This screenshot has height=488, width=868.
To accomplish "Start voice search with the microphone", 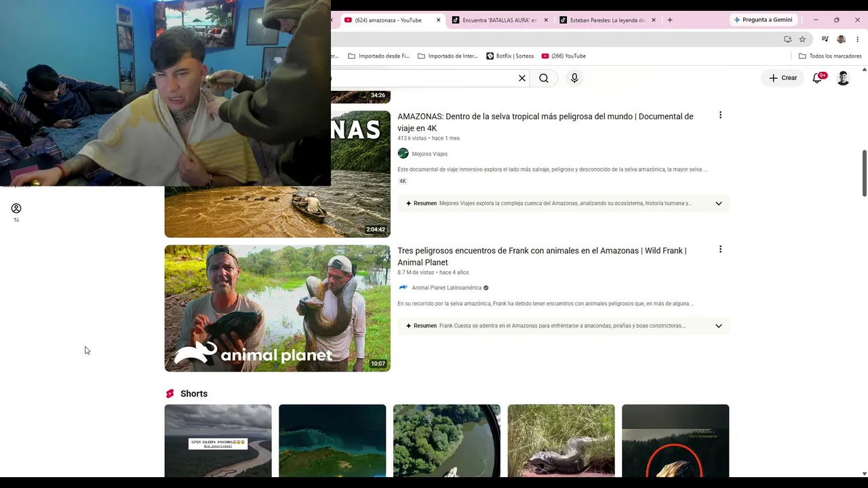I will click(574, 78).
